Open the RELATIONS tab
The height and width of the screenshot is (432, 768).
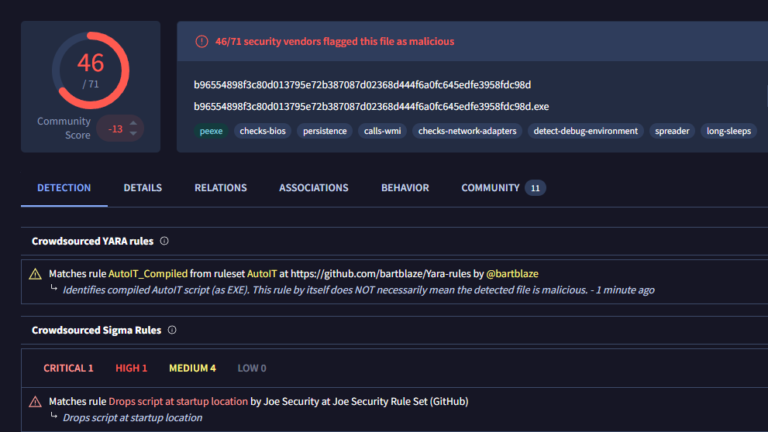click(x=220, y=188)
